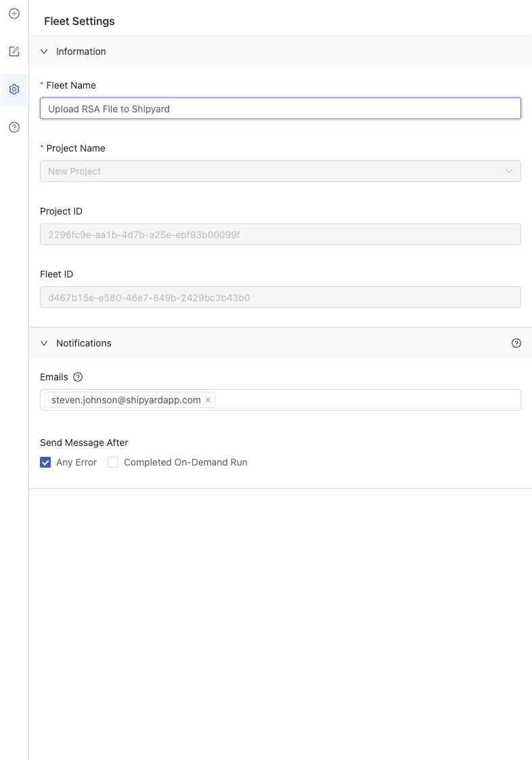Click the Project ID field
This screenshot has height=760, width=532.
[280, 234]
